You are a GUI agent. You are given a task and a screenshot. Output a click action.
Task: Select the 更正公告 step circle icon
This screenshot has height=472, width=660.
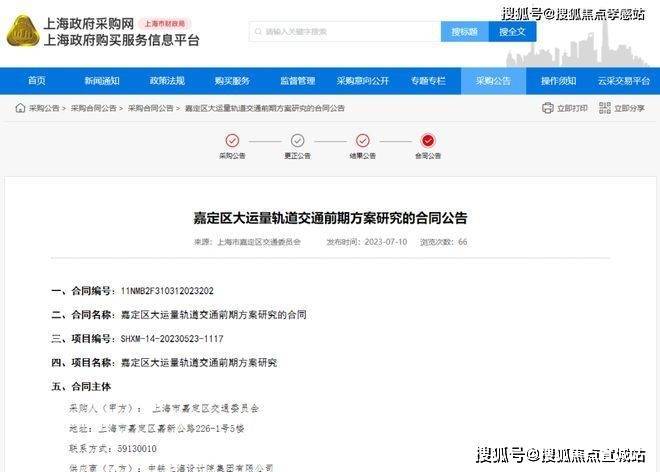[298, 140]
